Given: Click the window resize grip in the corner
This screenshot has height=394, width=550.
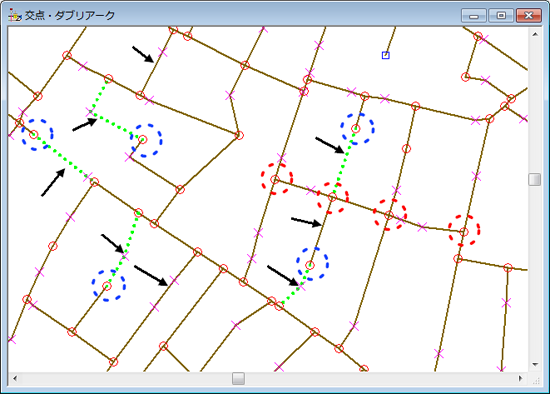Looking at the screenshot, I should point(536,380).
